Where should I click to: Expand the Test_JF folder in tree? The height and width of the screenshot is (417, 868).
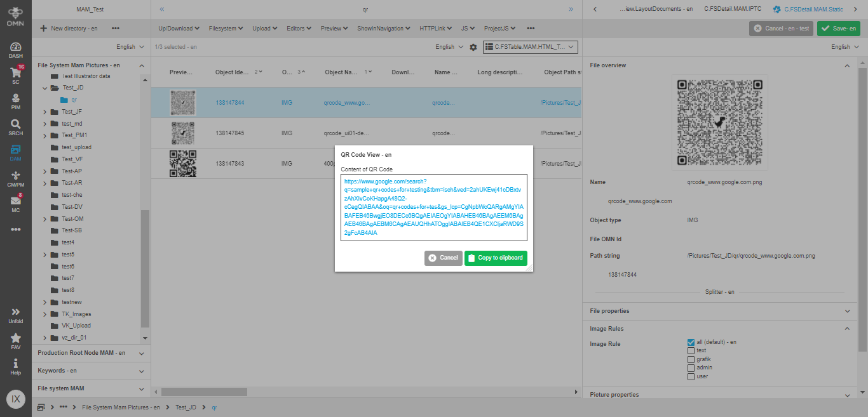(44, 111)
